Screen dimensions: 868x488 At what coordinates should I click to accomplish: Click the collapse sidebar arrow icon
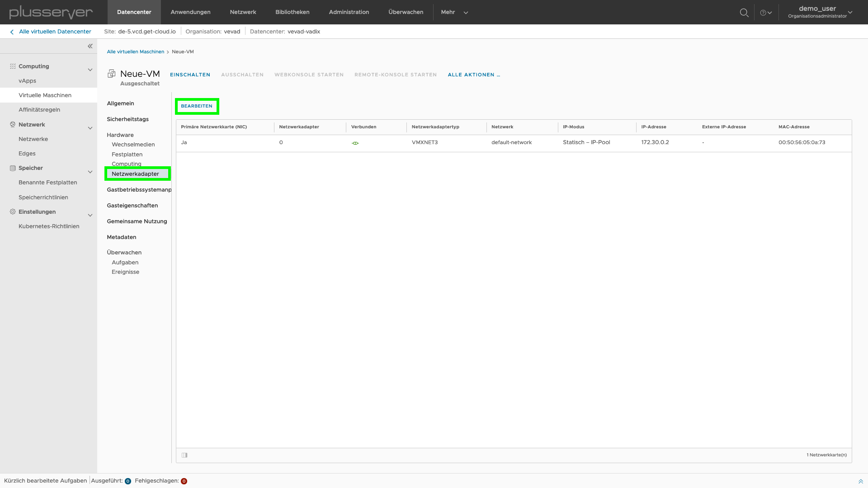click(90, 47)
